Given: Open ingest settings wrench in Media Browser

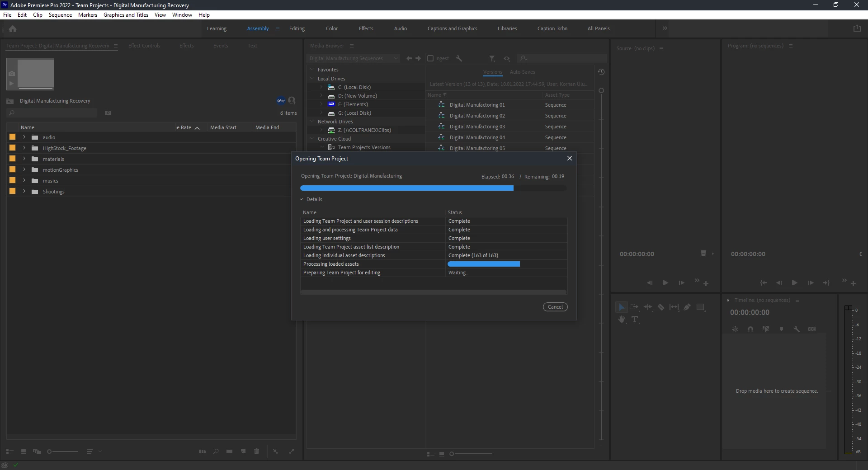Looking at the screenshot, I should point(459,58).
